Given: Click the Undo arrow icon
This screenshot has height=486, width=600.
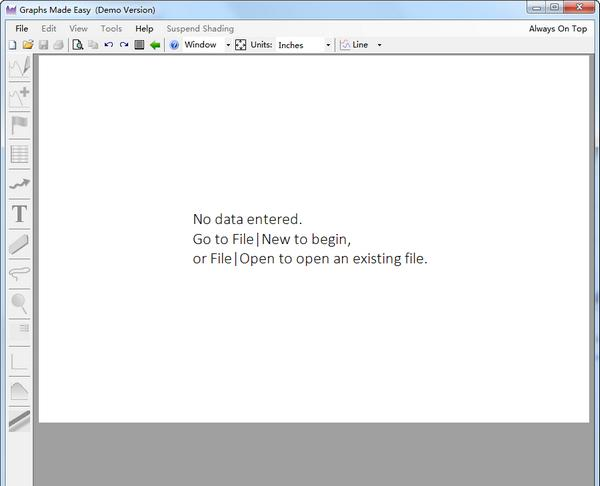Looking at the screenshot, I should (109, 45).
